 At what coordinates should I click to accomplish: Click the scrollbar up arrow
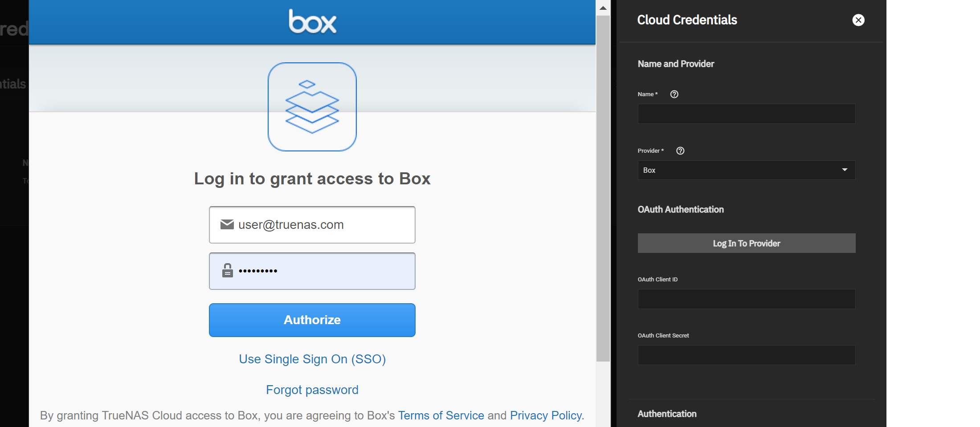[603, 8]
